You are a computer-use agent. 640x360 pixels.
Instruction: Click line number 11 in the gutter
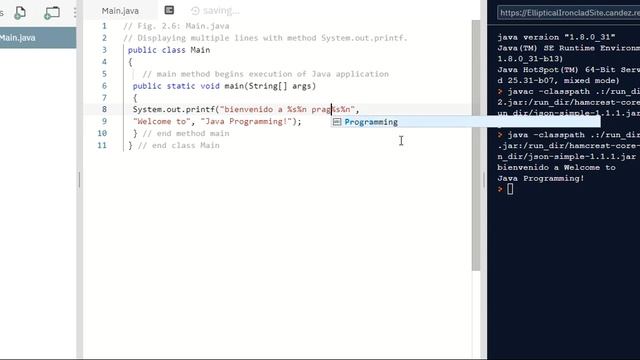pyautogui.click(x=102, y=145)
